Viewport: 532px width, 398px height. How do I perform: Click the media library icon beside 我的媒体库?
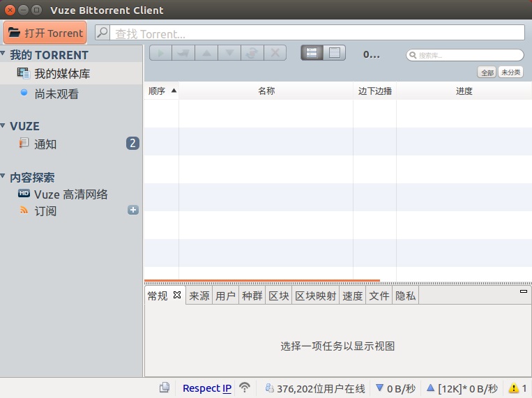(x=24, y=73)
